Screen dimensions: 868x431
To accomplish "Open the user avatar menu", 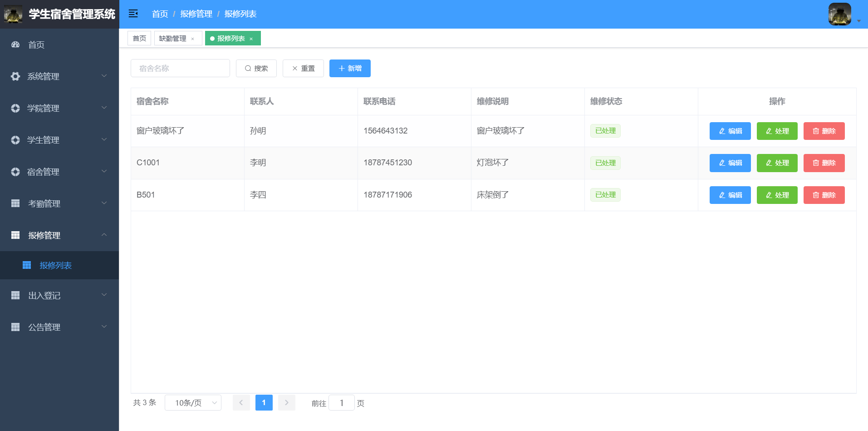I will (x=839, y=14).
